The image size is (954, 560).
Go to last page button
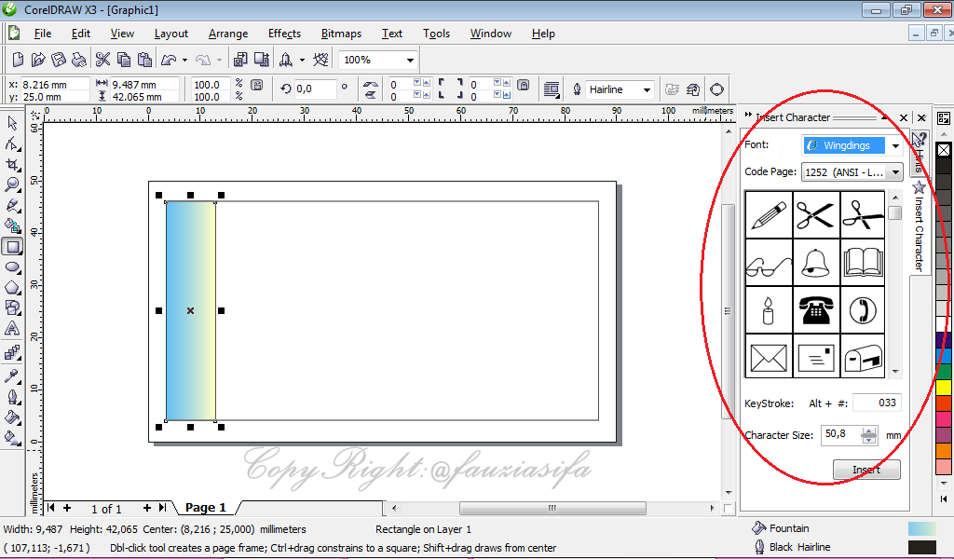pos(162,507)
